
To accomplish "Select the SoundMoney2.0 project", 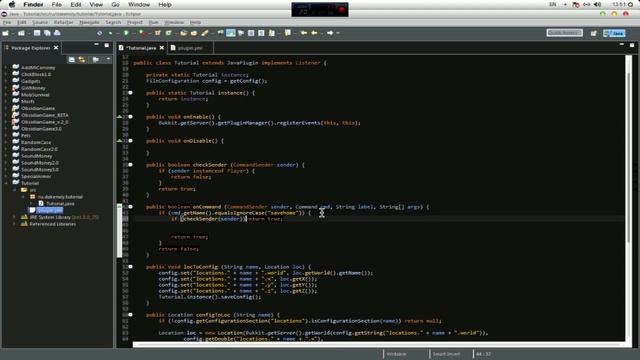I will coord(40,163).
